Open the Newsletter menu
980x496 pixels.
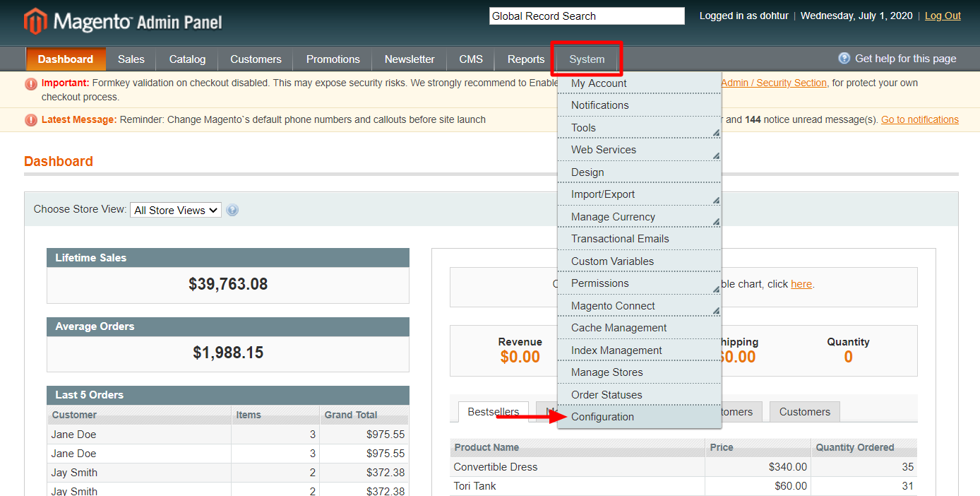(410, 59)
